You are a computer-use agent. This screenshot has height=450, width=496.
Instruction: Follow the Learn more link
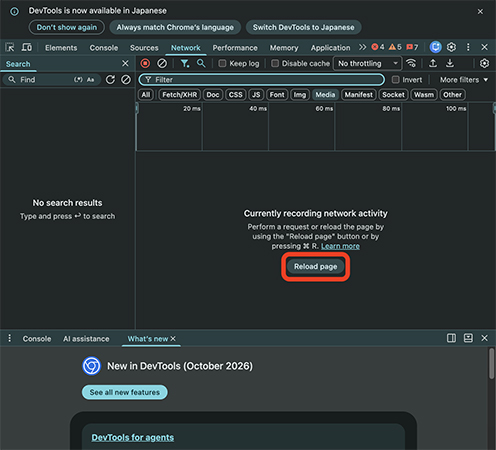click(x=340, y=246)
